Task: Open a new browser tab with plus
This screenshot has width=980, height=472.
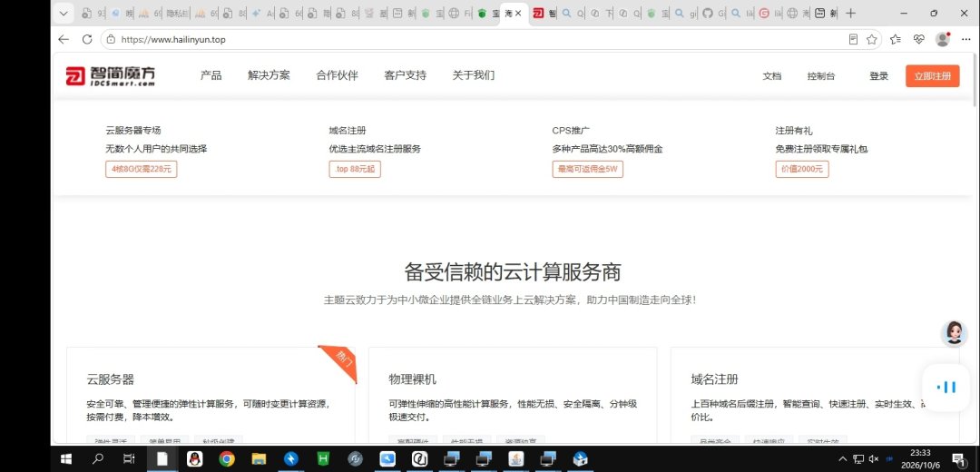Action: coord(850,13)
